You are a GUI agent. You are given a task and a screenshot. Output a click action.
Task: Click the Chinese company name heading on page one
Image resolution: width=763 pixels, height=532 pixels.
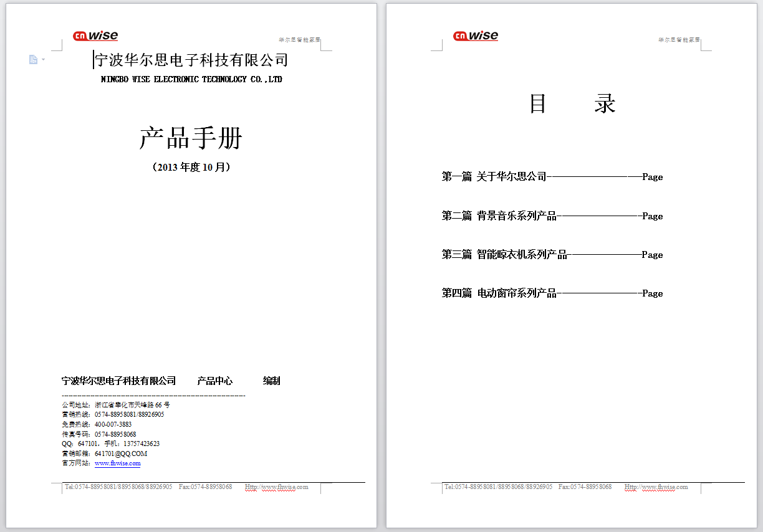pyautogui.click(x=191, y=60)
